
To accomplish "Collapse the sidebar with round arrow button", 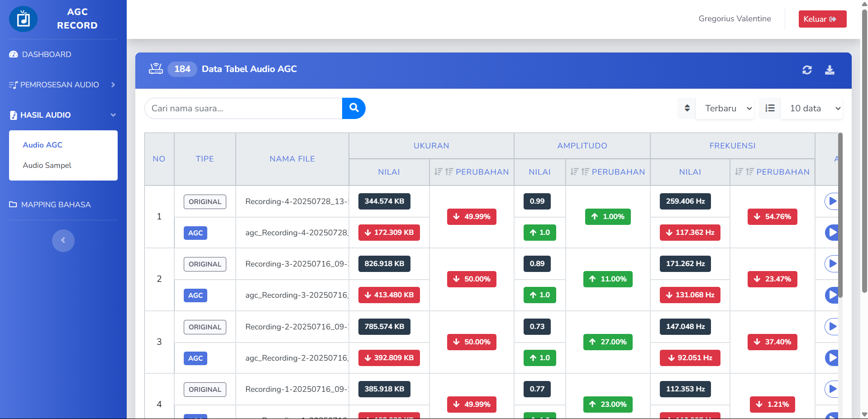I will pos(63,240).
